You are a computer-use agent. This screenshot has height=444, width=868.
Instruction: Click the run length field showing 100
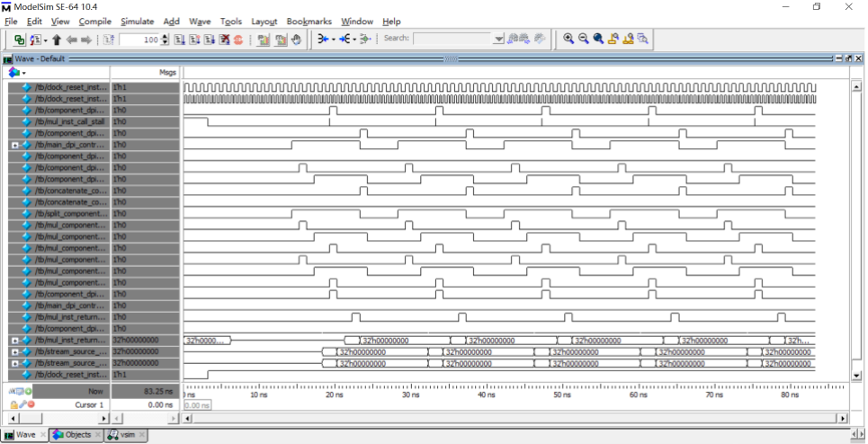click(x=140, y=40)
